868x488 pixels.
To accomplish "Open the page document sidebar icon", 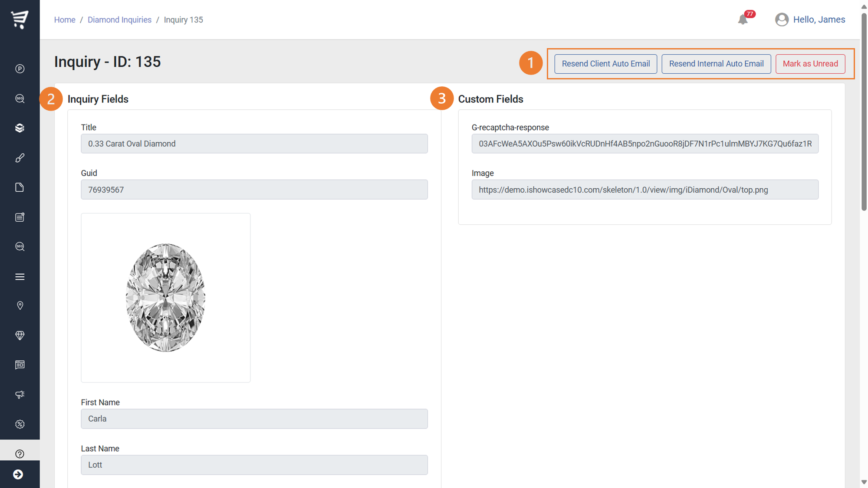I will (20, 187).
